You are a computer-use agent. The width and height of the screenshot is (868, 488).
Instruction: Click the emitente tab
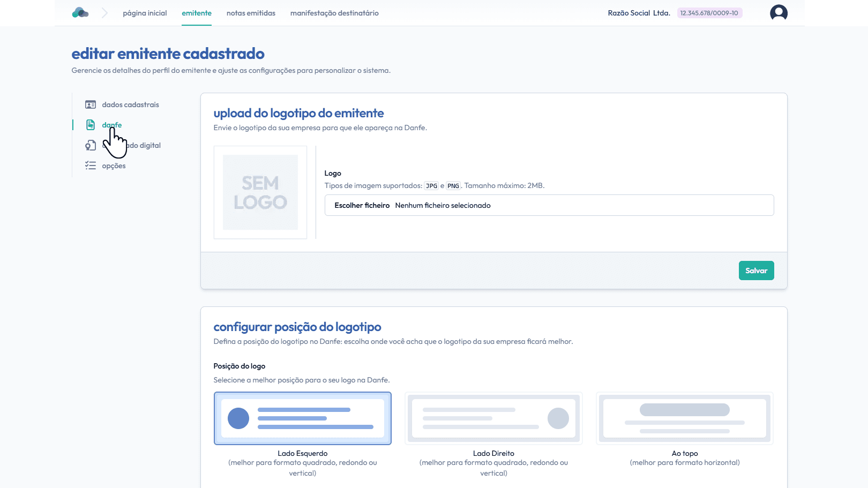(x=197, y=13)
